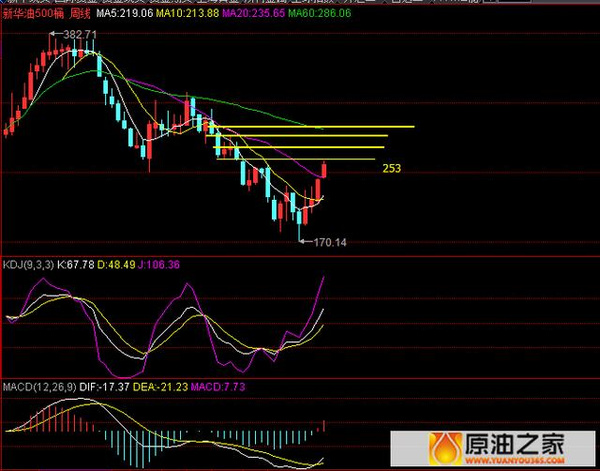The height and width of the screenshot is (471, 600).
Task: Click the 382.71 high price marker
Action: coord(79,35)
